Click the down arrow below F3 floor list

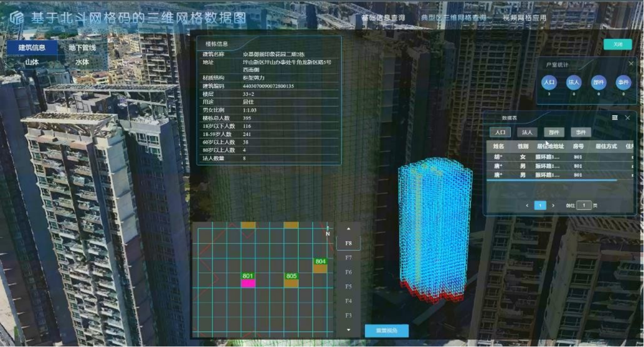[x=348, y=330]
